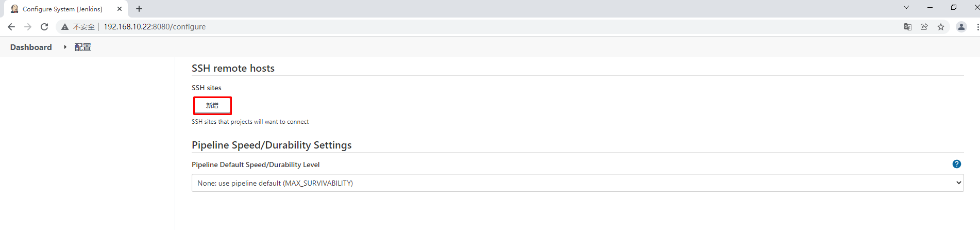Close the Configure System [Jenkins] tab
The image size is (980, 230).
point(120,9)
